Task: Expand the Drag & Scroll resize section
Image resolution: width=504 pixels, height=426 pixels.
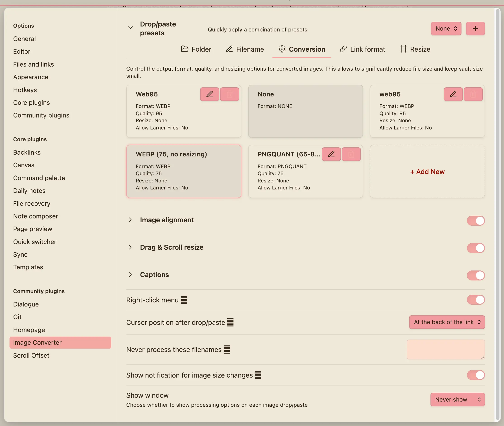Action: pyautogui.click(x=130, y=247)
